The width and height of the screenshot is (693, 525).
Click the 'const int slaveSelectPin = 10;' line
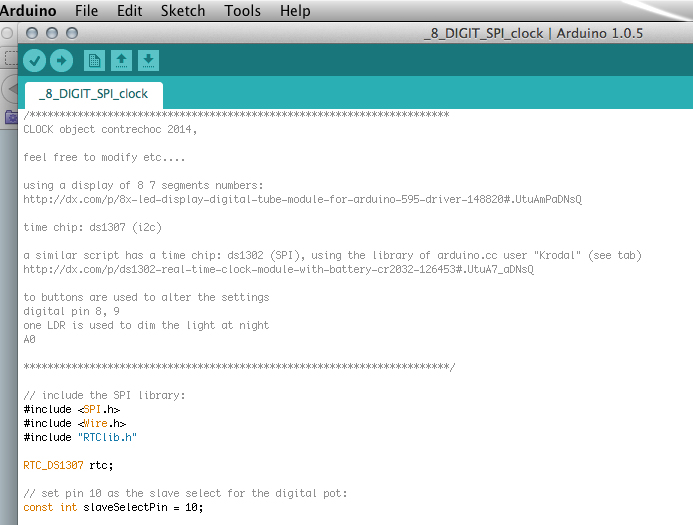113,507
